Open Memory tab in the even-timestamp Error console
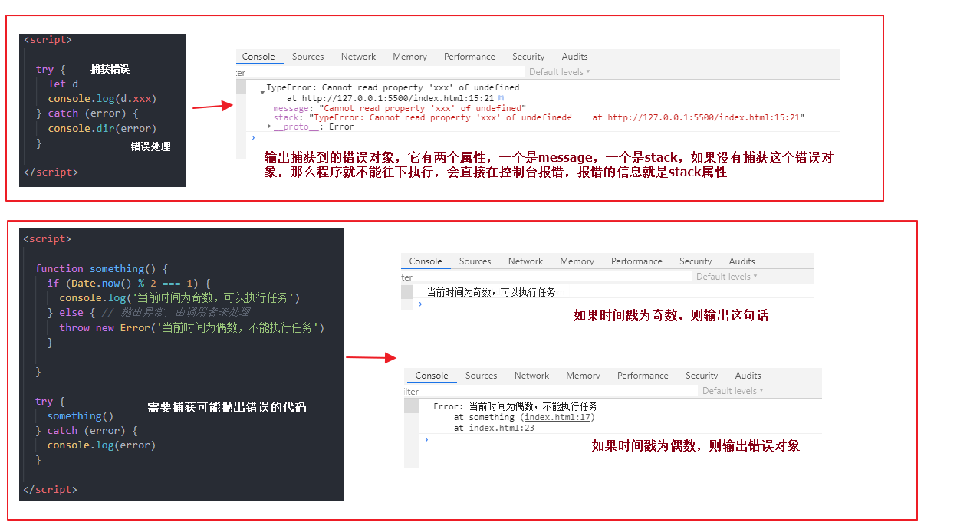 point(584,376)
